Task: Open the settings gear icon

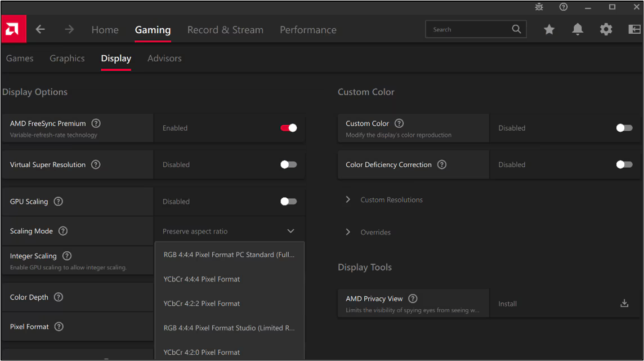Action: [606, 30]
